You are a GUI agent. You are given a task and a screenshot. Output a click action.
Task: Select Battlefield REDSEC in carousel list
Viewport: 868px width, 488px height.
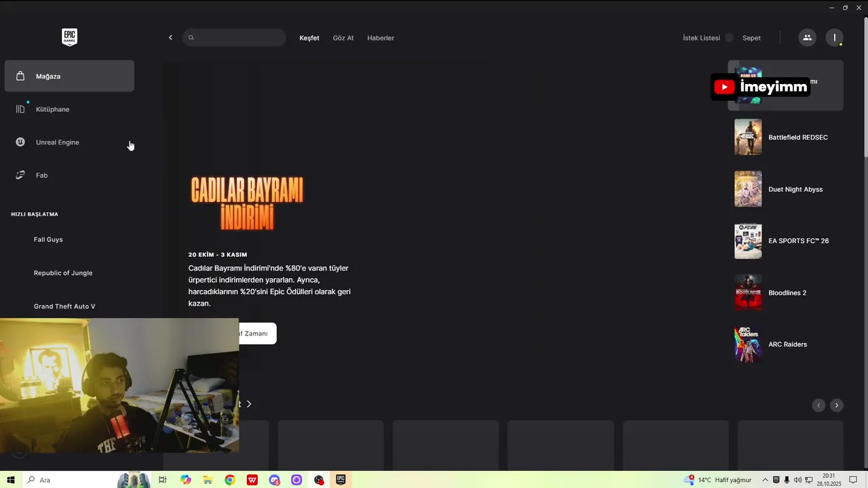(785, 137)
